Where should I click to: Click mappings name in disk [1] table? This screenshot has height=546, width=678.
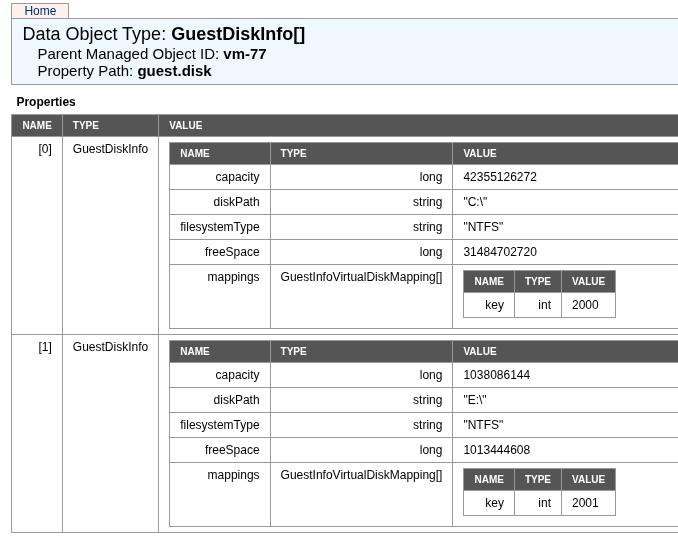233,475
